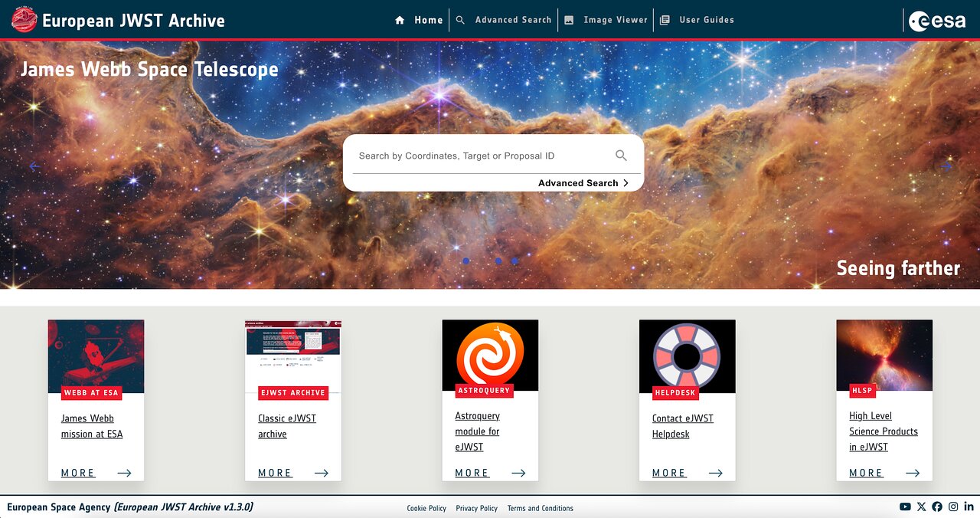980x518 pixels.
Task: Expand Advanced Search under the search box
Action: coord(583,183)
